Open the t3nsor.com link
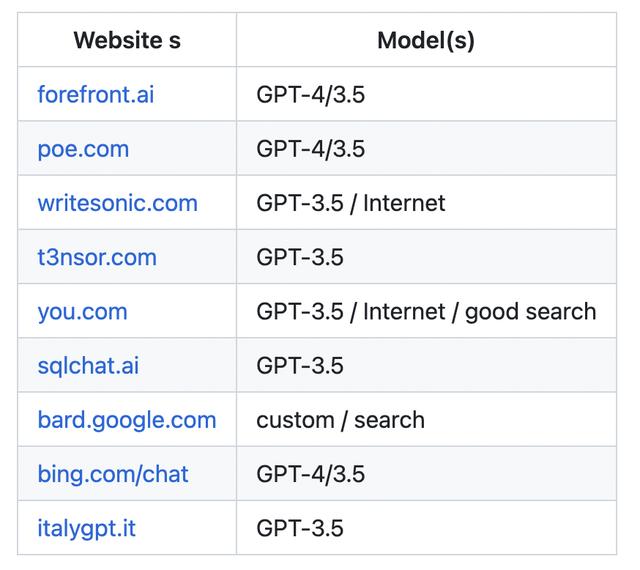 (x=97, y=257)
